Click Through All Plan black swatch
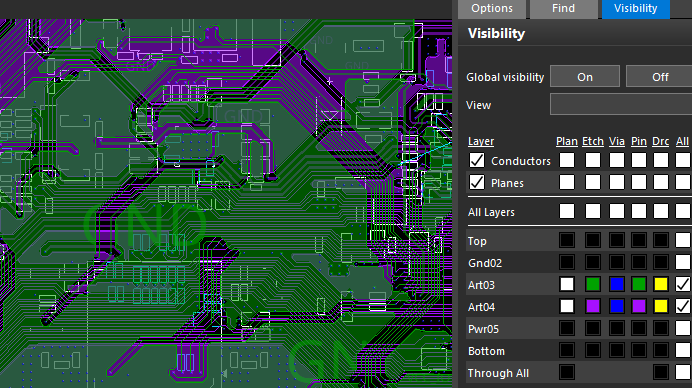The height and width of the screenshot is (388, 692). (567, 372)
